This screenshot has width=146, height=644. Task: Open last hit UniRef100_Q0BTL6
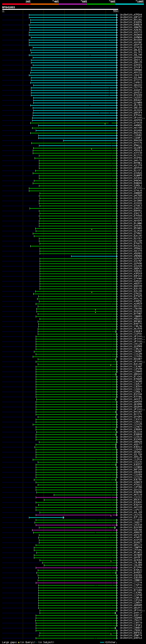point(131,638)
